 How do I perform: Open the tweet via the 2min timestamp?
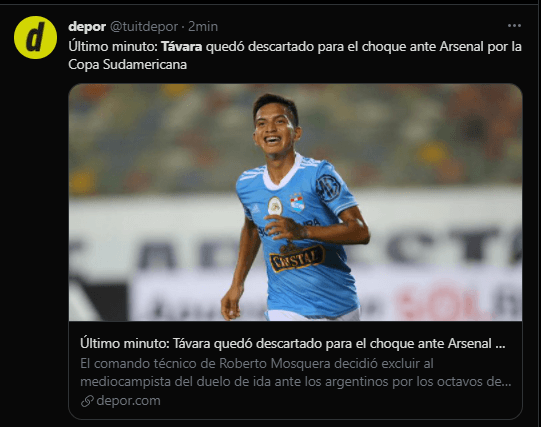click(203, 27)
